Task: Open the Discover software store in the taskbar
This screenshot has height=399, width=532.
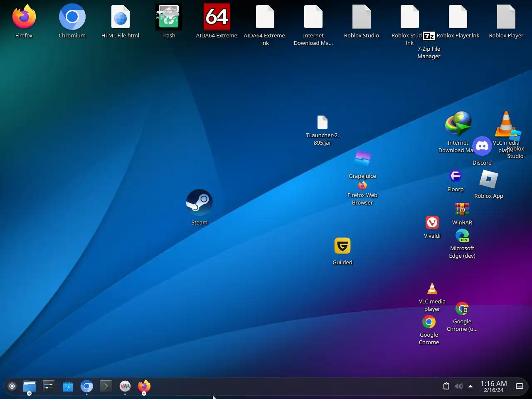Action: pos(68,387)
